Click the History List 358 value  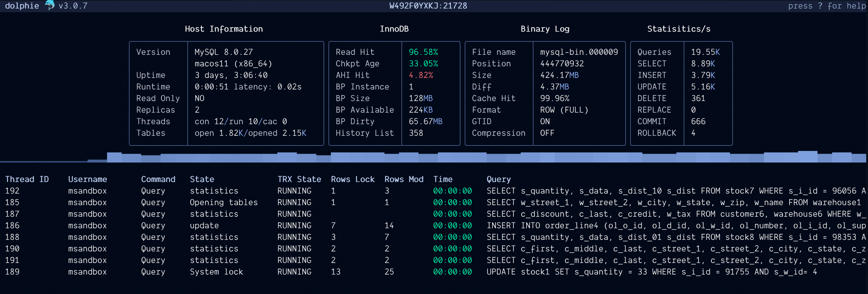416,133
